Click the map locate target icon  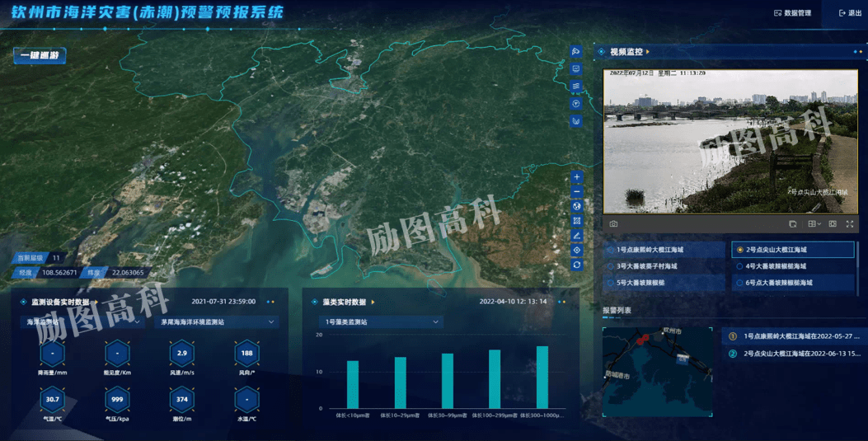(576, 250)
